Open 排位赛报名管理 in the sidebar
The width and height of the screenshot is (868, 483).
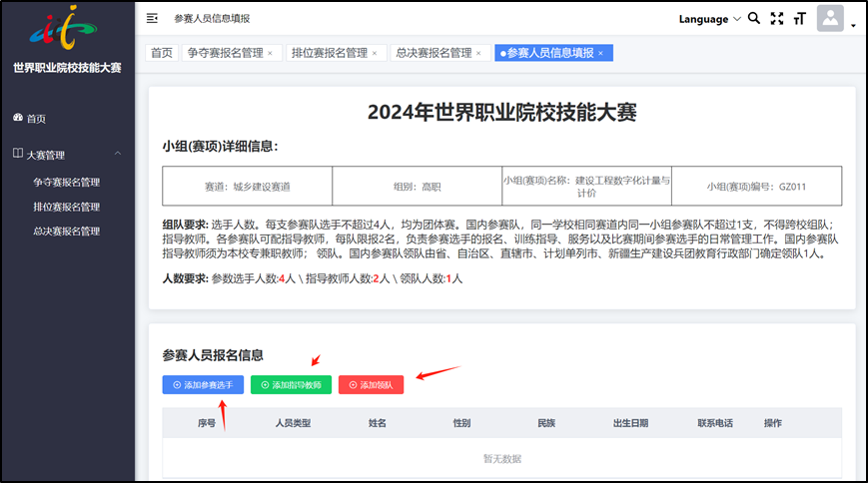point(67,207)
